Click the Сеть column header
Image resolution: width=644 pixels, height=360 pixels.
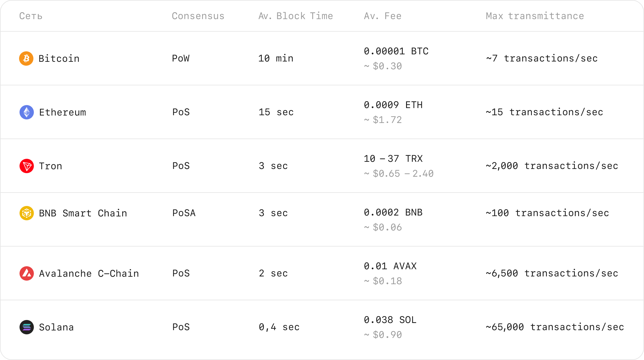[31, 16]
